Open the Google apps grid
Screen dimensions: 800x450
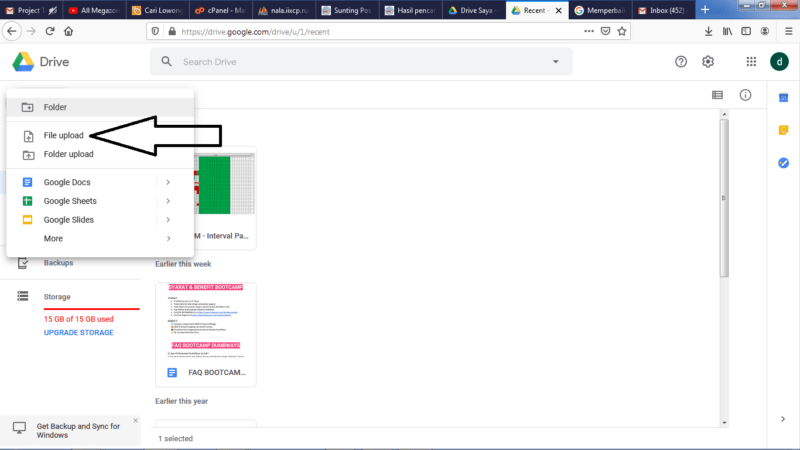[x=751, y=62]
